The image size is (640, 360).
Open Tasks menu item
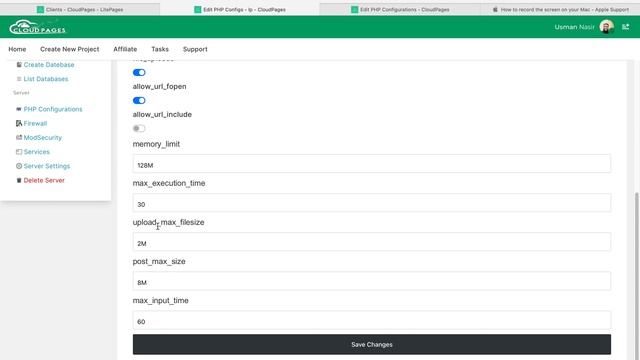click(x=160, y=49)
